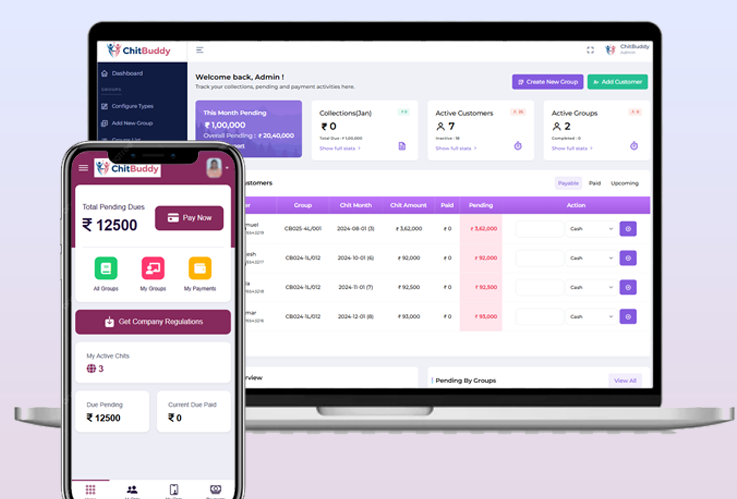
Task: Click purple action button in ₹92,000 row
Action: click(x=628, y=258)
